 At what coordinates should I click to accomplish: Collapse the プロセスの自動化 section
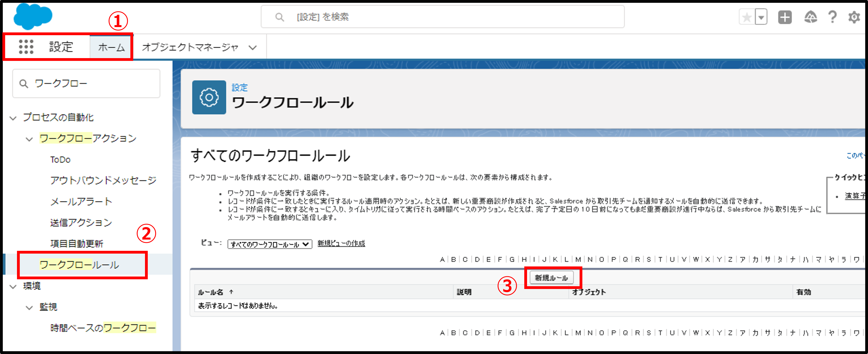[13, 118]
